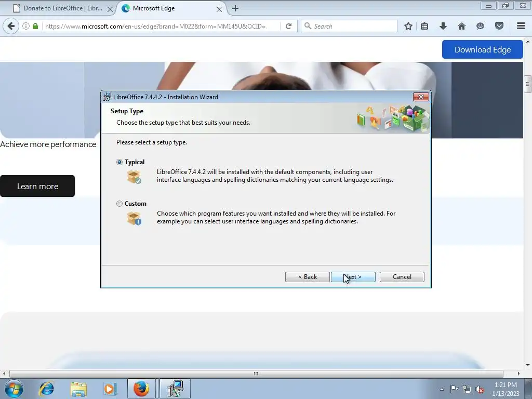532x399 pixels.
Task: Open a new browser tab
Action: pos(235,8)
